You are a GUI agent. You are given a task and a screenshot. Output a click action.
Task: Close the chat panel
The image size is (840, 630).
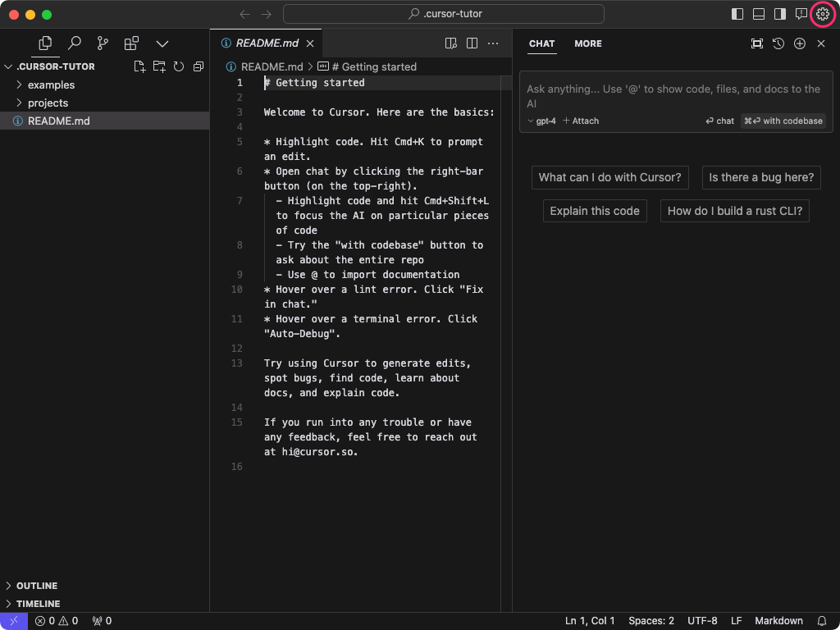click(820, 43)
